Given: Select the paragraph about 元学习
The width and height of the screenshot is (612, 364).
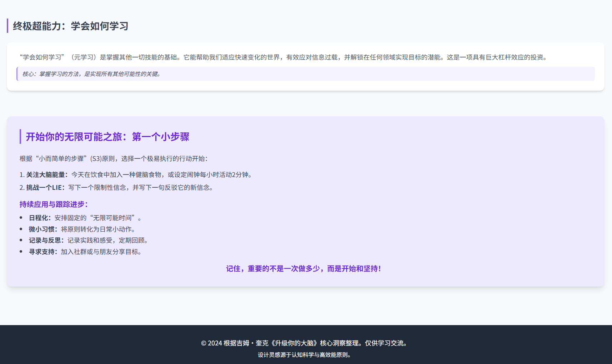Looking at the screenshot, I should [x=284, y=57].
